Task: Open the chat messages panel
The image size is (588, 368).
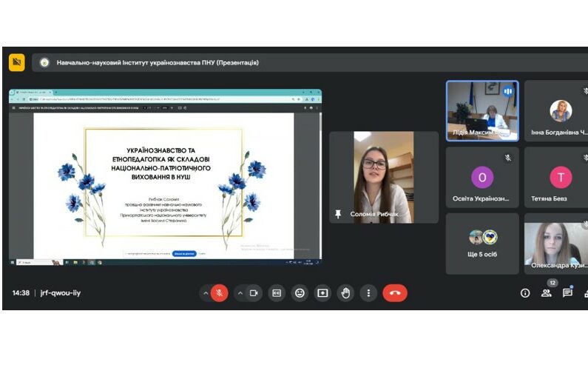Action: pyautogui.click(x=567, y=292)
